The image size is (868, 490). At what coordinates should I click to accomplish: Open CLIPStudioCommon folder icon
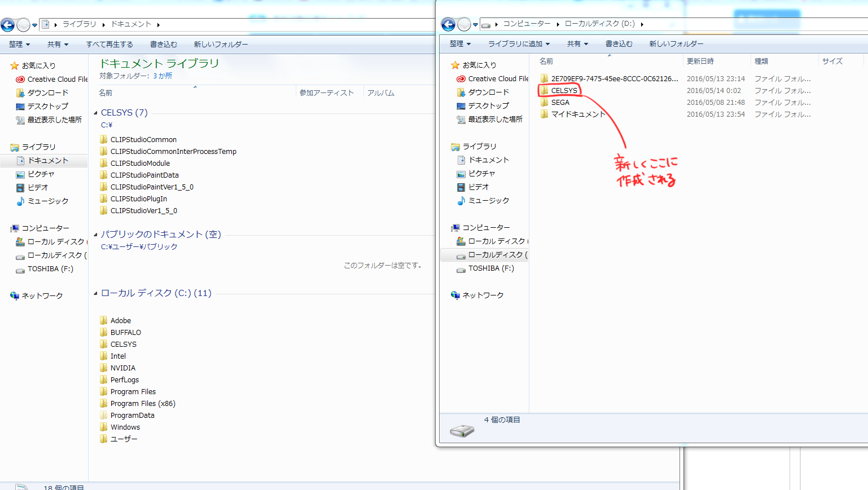[104, 139]
